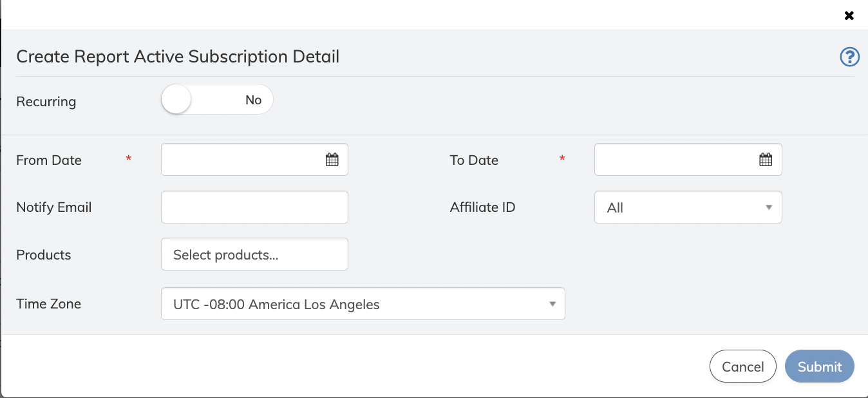Click the Select products field
The width and height of the screenshot is (868, 398).
[x=254, y=254]
